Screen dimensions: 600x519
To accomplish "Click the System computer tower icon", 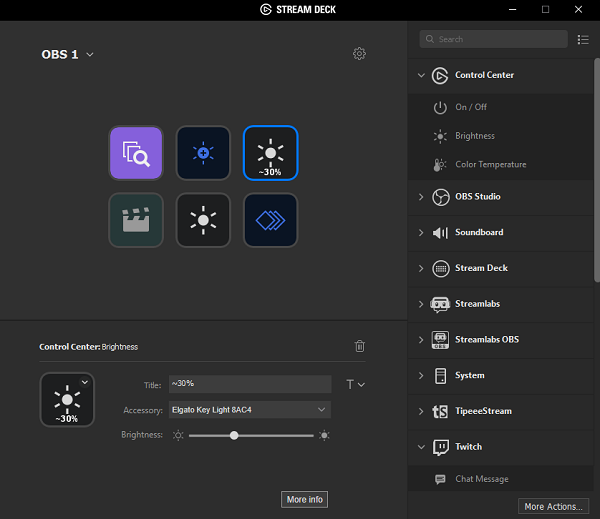I will 440,375.
